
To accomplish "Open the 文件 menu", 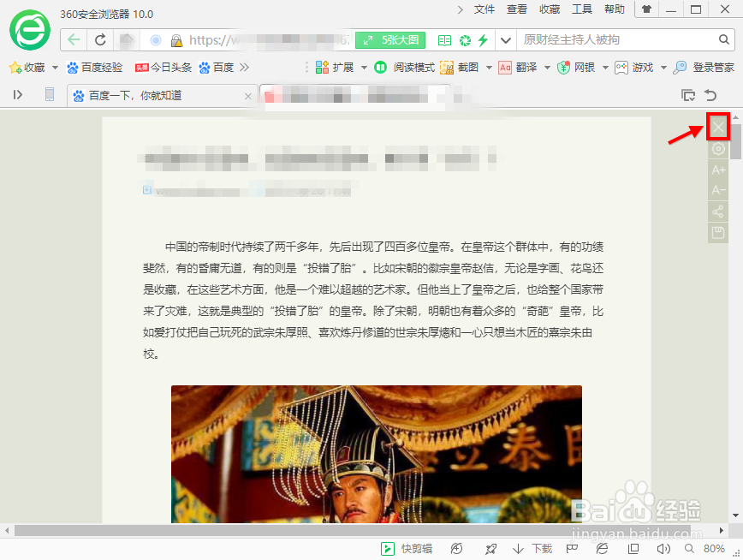I will pyautogui.click(x=484, y=9).
